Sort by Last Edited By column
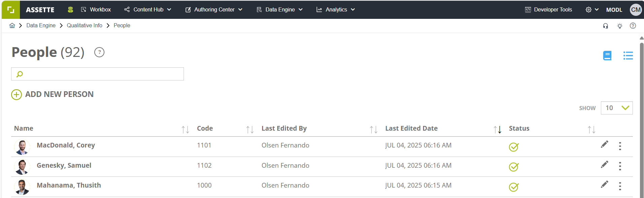Image resolution: width=644 pixels, height=198 pixels. 374,129
